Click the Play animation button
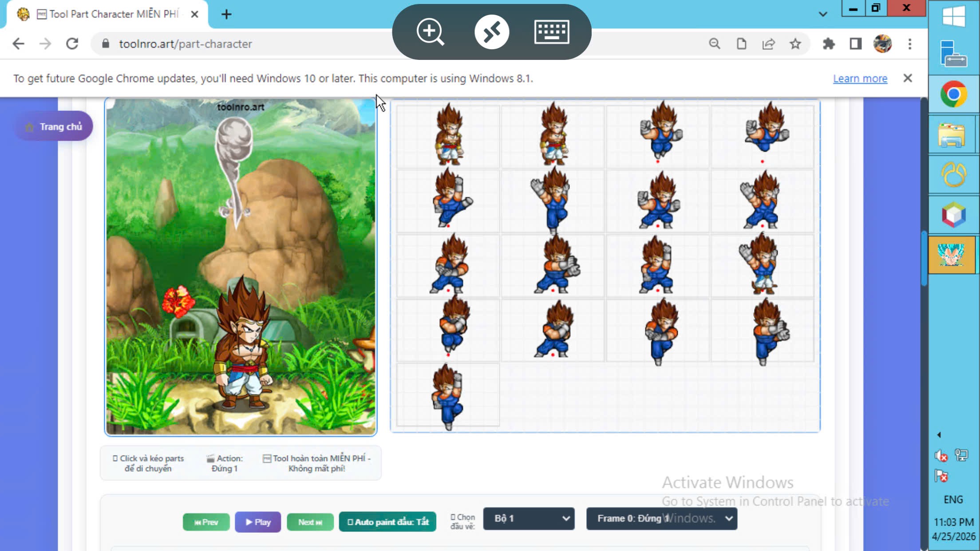 click(x=258, y=522)
